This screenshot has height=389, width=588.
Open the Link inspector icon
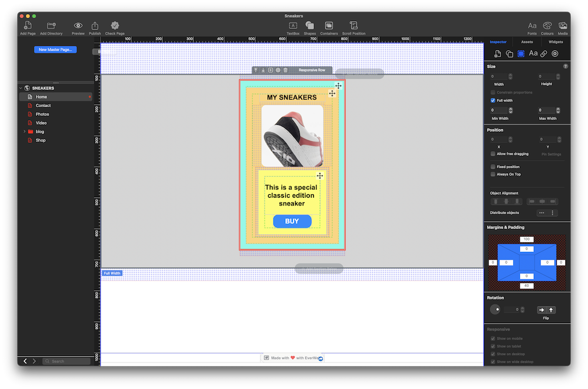click(x=543, y=54)
